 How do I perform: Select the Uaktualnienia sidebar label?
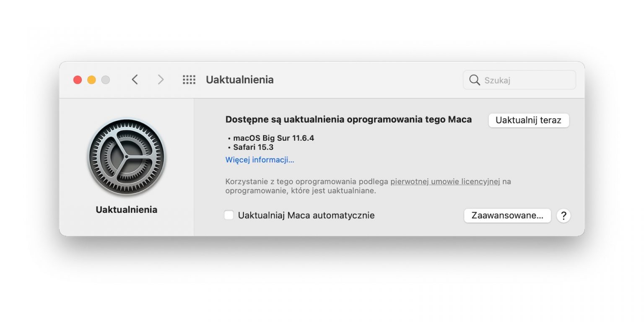[126, 209]
